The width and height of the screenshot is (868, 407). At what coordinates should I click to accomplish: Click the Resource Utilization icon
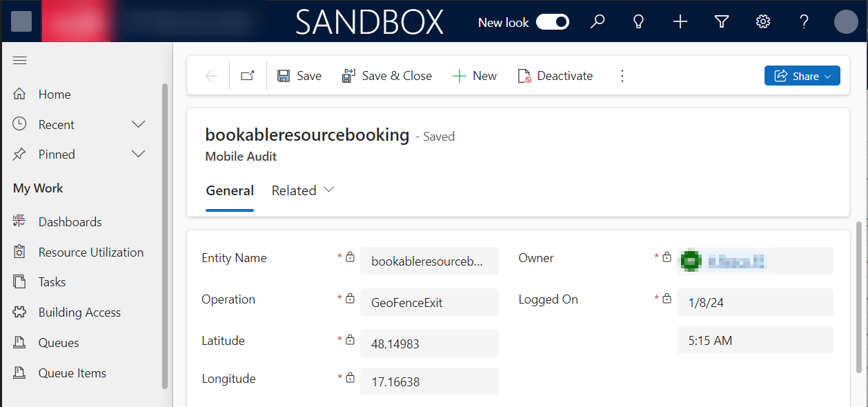click(x=19, y=252)
